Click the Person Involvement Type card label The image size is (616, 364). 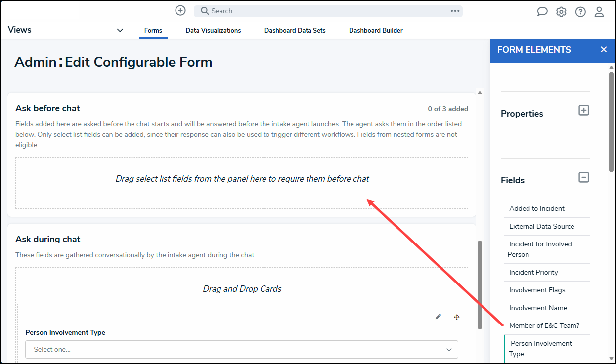tap(65, 332)
